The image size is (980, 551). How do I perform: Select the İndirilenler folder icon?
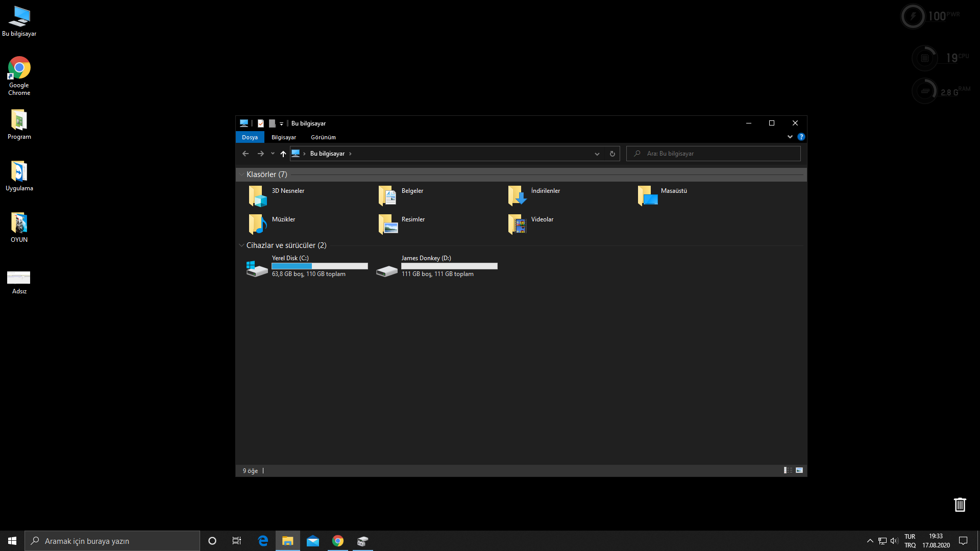point(517,196)
